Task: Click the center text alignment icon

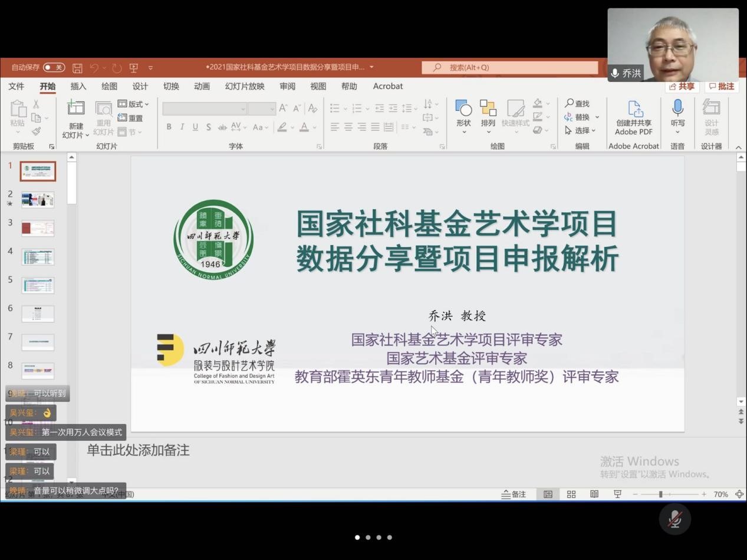Action: pyautogui.click(x=348, y=127)
